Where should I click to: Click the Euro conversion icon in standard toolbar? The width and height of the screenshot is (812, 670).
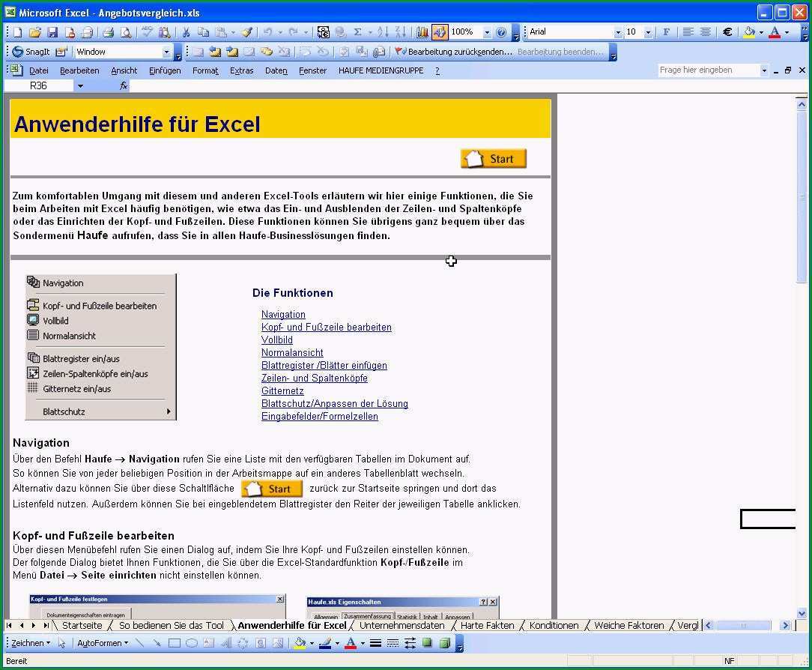point(323,32)
